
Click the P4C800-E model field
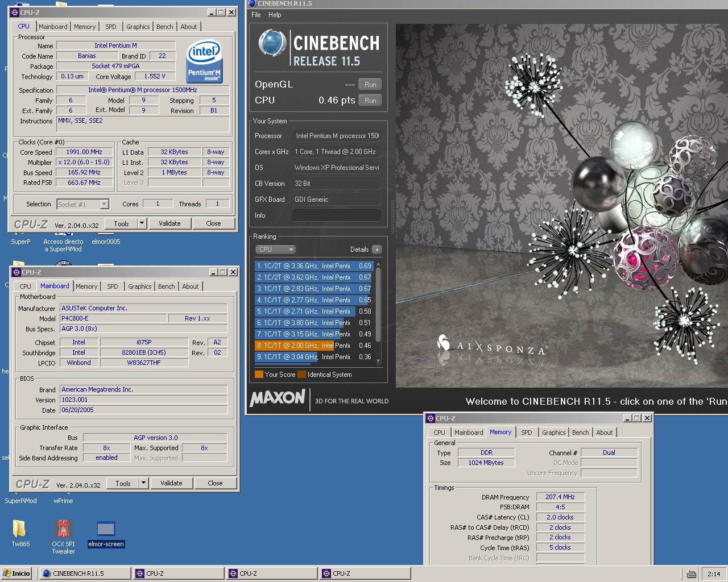[113, 318]
